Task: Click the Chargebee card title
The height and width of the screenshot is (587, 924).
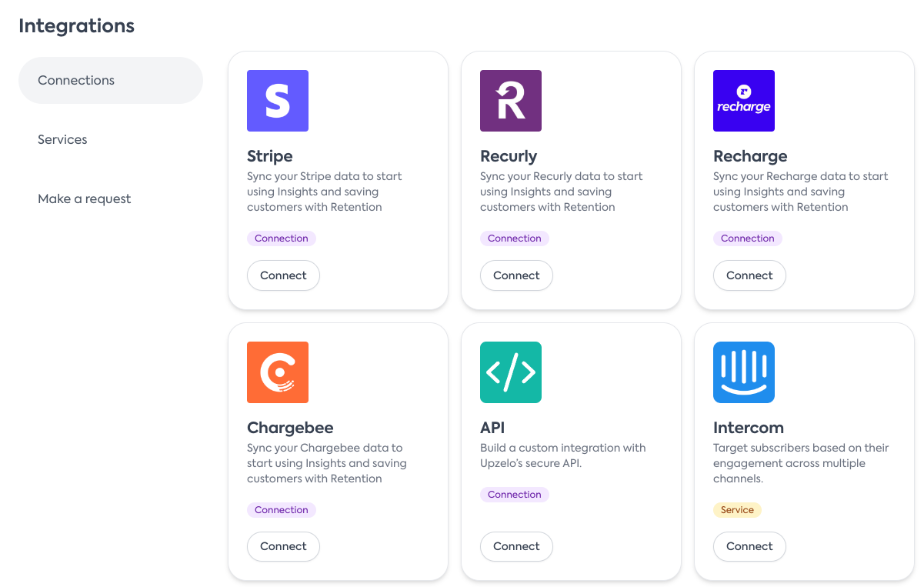Action: tap(290, 428)
